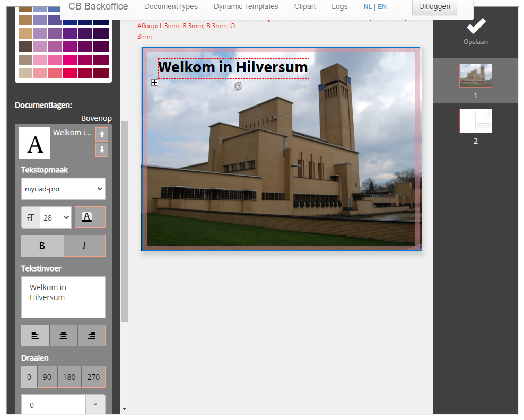This screenshot has width=524, height=420.
Task: Click the Opslaan checkmark icon
Action: [476, 26]
